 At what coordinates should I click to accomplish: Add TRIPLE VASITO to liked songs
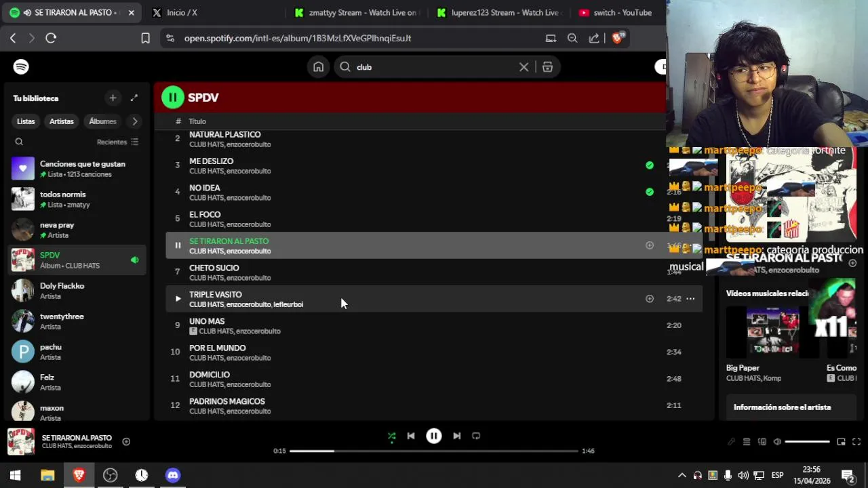pyautogui.click(x=650, y=299)
